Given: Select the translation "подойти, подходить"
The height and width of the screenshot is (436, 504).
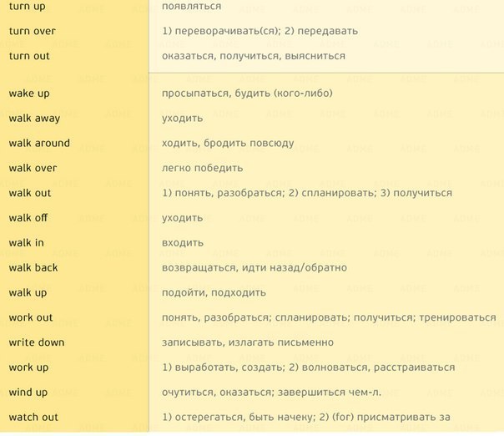Looking at the screenshot, I should tap(214, 293).
